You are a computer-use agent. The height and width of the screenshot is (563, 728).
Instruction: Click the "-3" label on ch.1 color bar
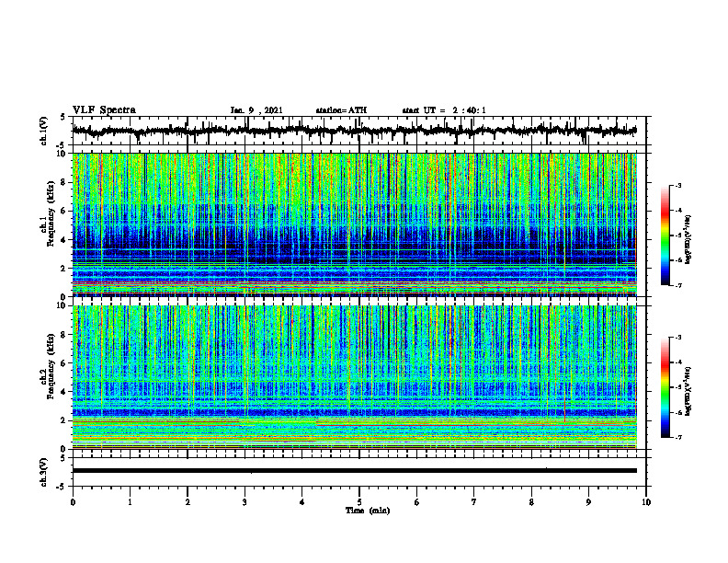click(x=678, y=186)
